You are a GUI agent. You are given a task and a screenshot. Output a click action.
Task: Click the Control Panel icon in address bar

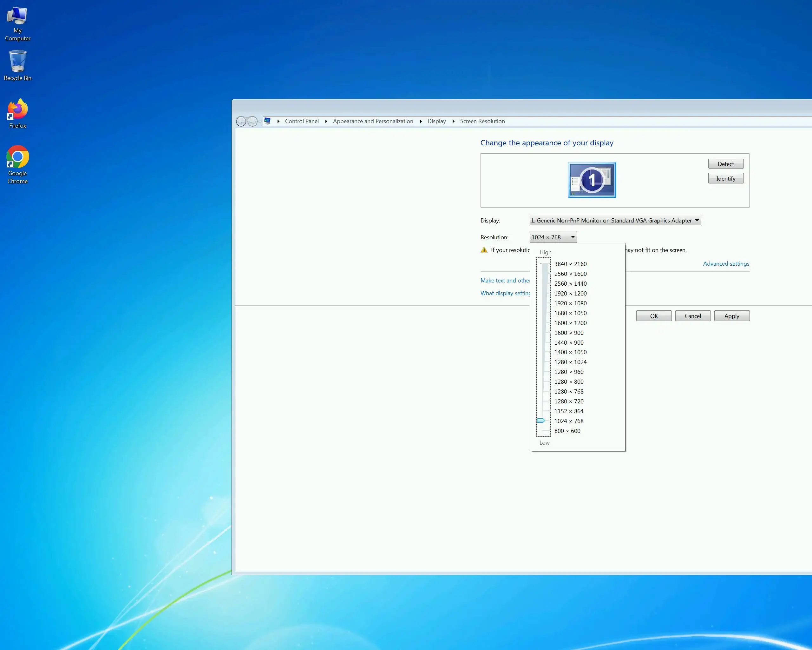[x=267, y=121]
